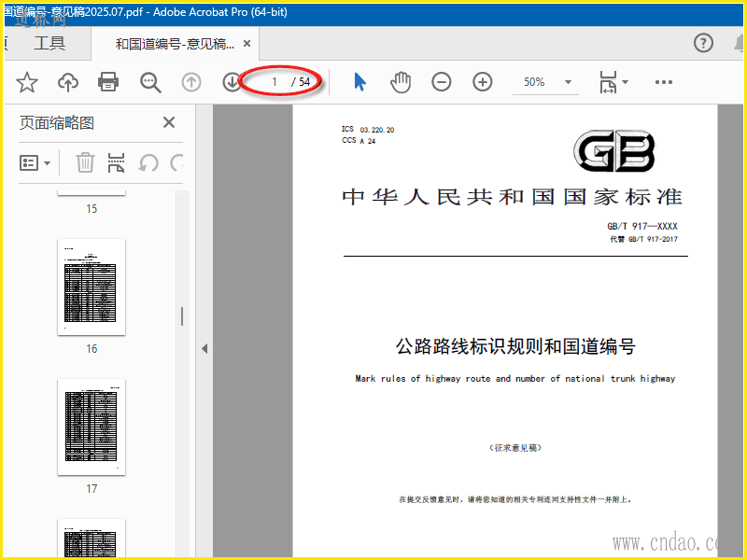Click the 中华人民共和国国家标准 heading
This screenshot has height=560, width=747.
[513, 197]
